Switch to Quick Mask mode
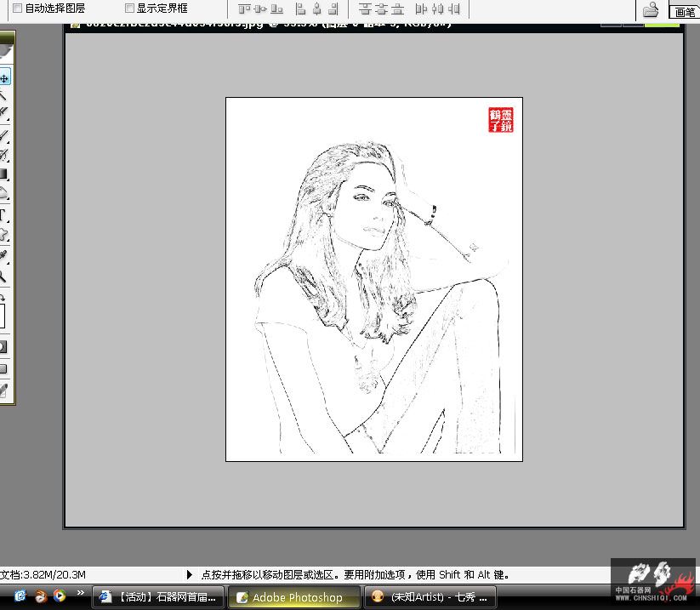 (3, 346)
